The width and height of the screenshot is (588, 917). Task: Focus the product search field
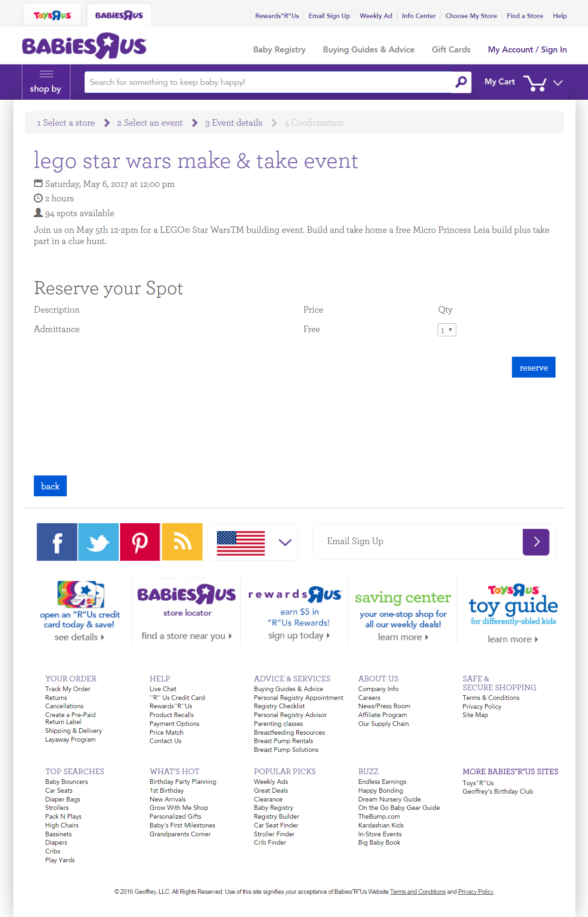coord(268,82)
